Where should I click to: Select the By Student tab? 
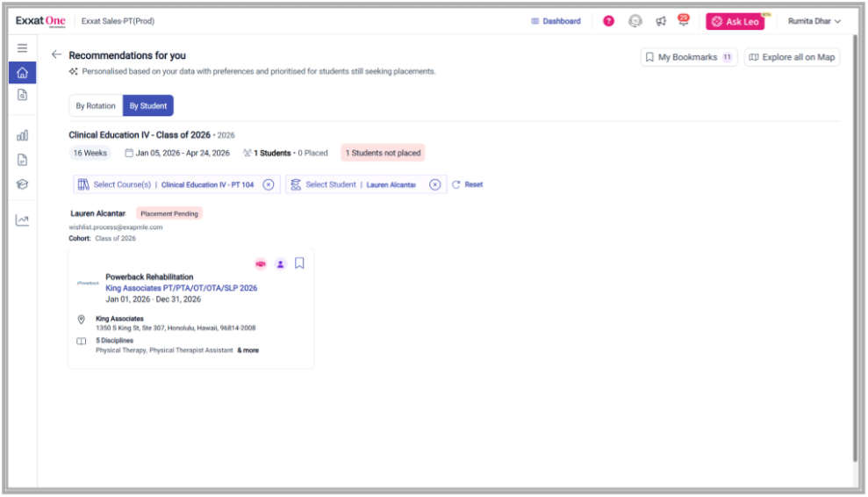[x=147, y=105]
